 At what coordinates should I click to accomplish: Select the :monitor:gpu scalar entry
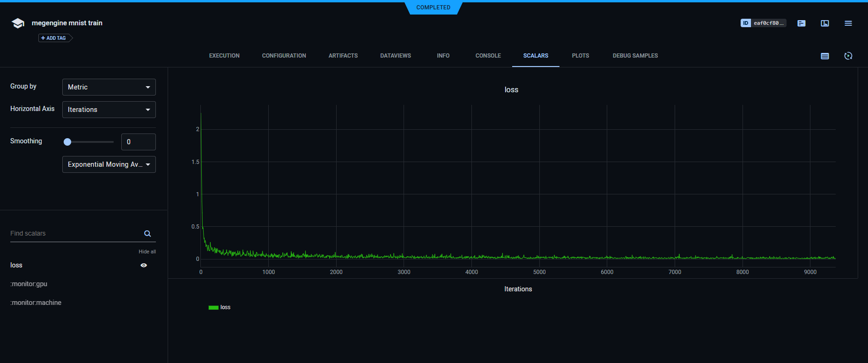[x=29, y=284]
